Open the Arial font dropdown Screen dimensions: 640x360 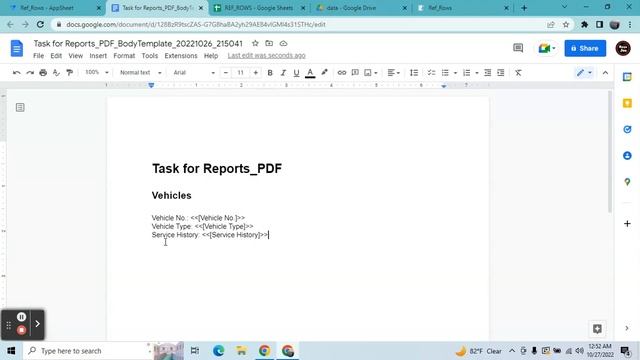194,73
